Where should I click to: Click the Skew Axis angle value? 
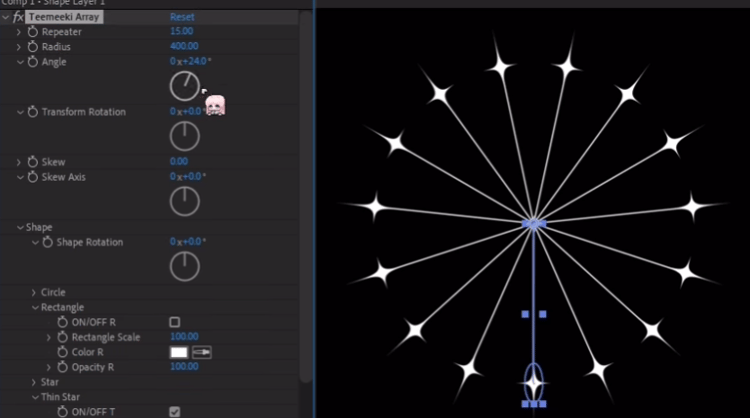pos(188,176)
